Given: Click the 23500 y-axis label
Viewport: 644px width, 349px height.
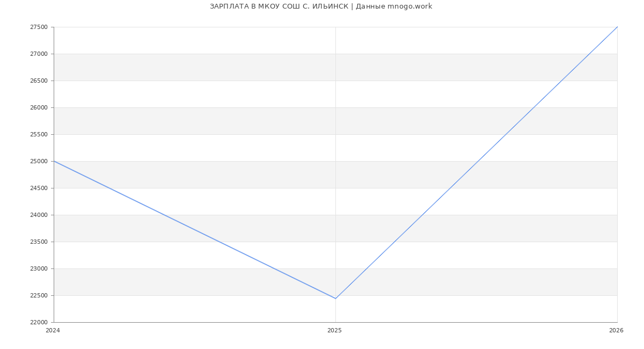Looking at the screenshot, I should coord(39,242).
